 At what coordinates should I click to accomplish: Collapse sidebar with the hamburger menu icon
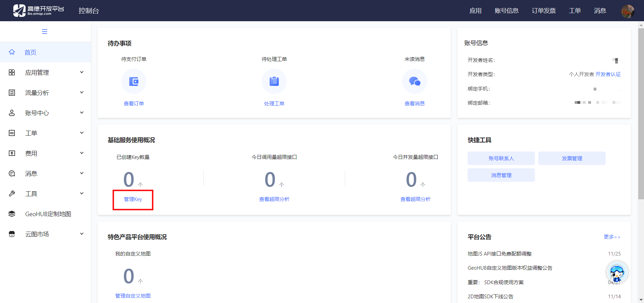(44, 32)
